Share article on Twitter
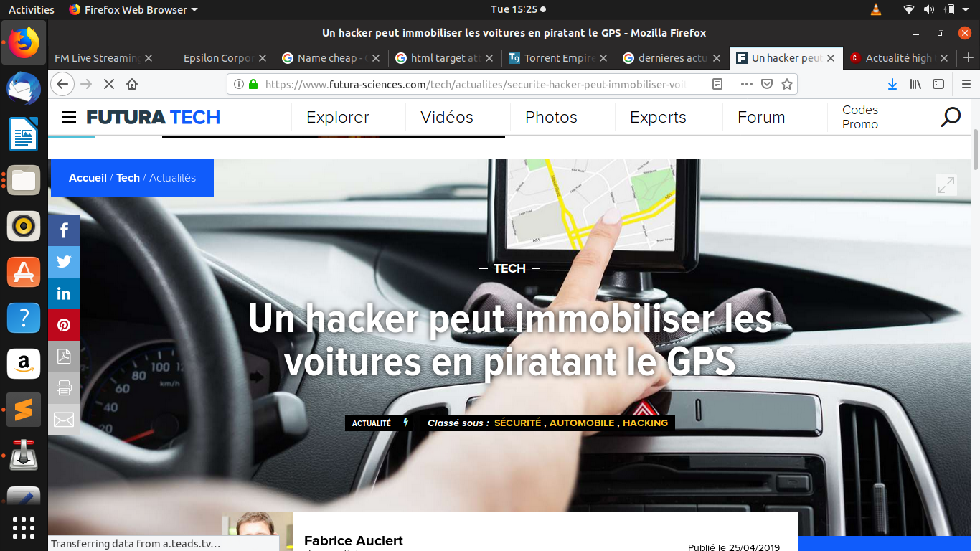 [64, 262]
